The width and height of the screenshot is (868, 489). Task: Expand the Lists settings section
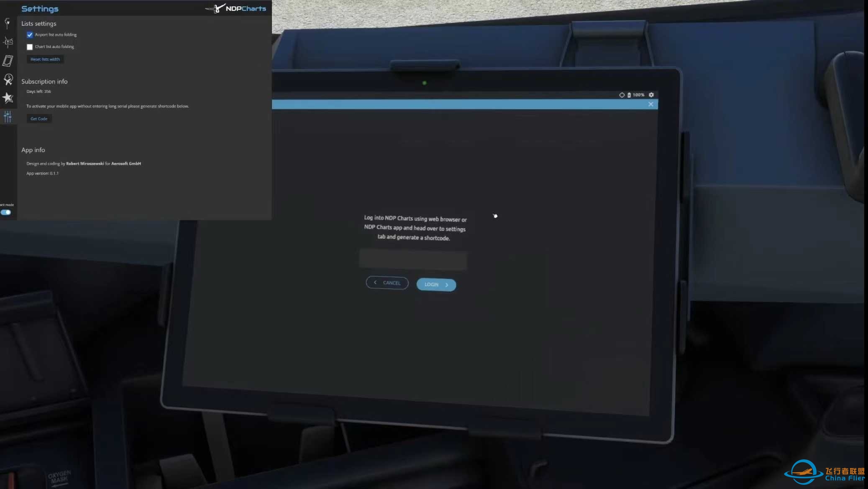[39, 23]
